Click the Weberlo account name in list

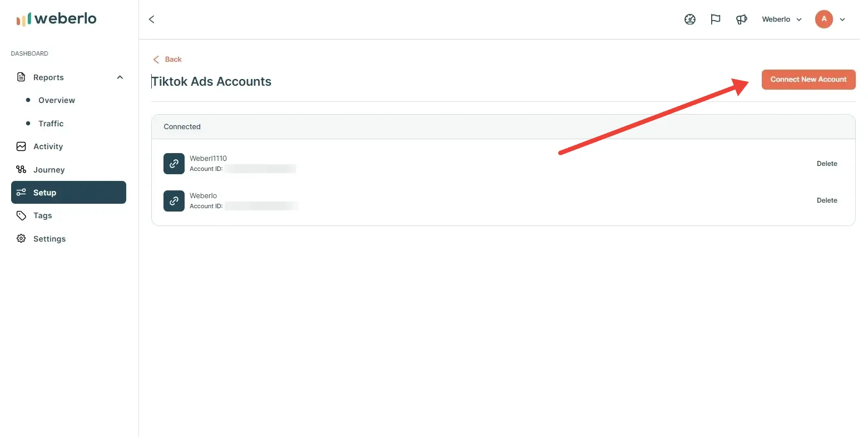tap(204, 195)
